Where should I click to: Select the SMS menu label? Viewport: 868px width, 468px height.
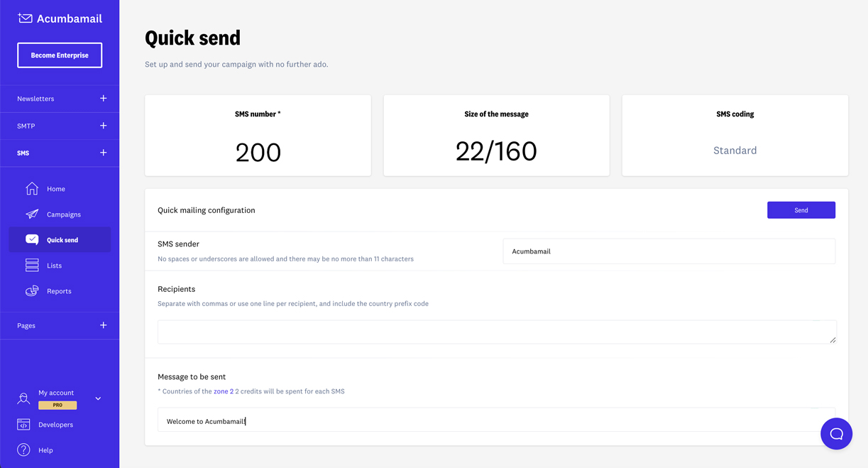click(23, 153)
